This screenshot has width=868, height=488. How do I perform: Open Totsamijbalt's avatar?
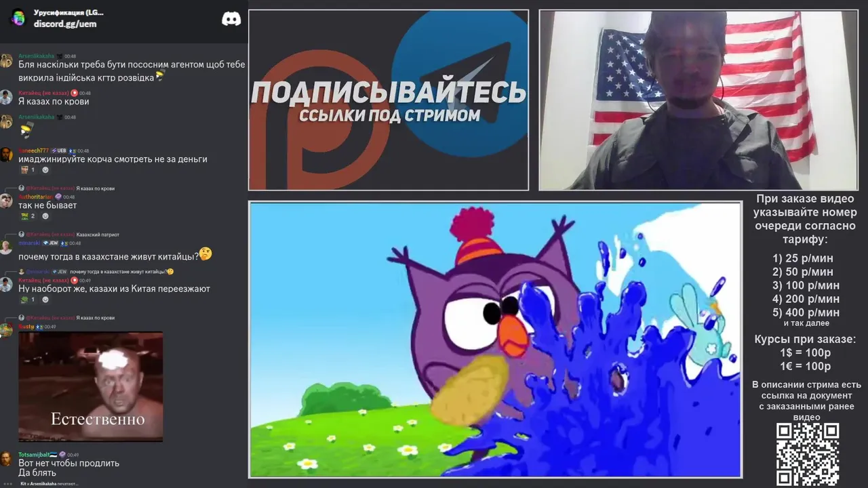(x=6, y=459)
